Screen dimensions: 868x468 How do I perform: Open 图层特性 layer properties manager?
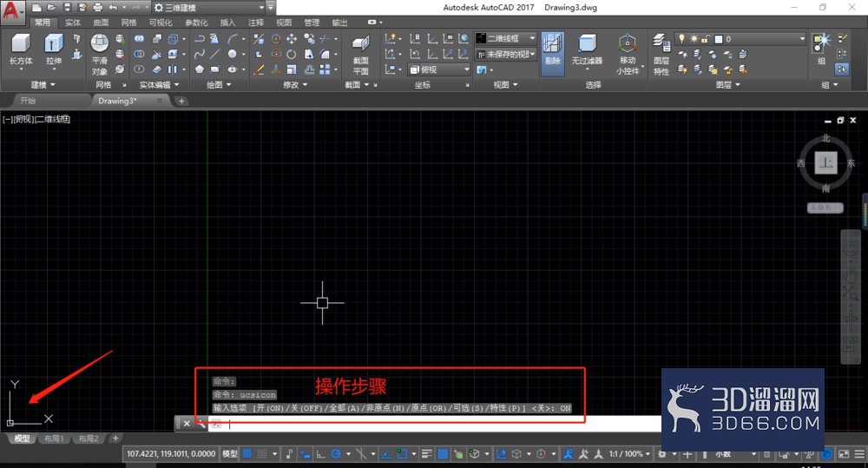point(661,55)
